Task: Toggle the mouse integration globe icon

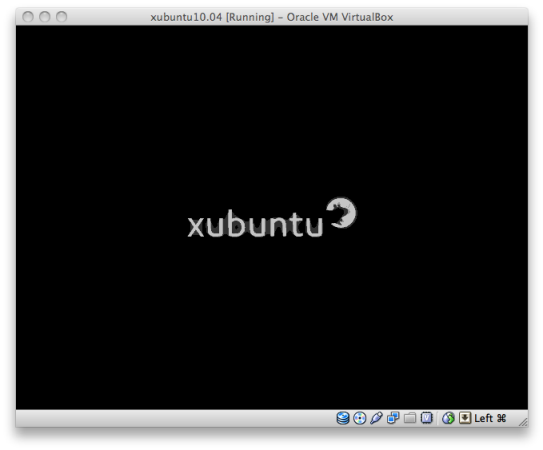Action: [448, 418]
